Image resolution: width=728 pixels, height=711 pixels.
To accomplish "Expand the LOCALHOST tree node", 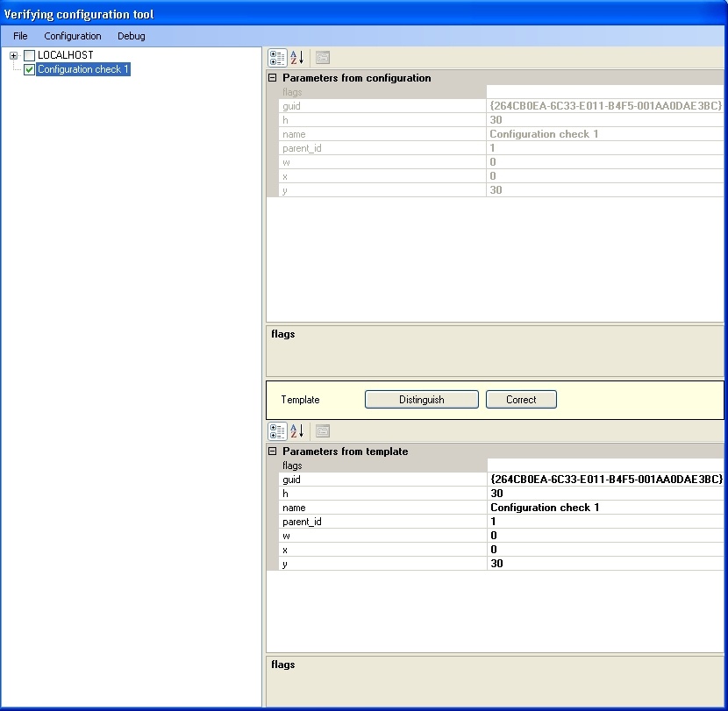I will 13,56.
